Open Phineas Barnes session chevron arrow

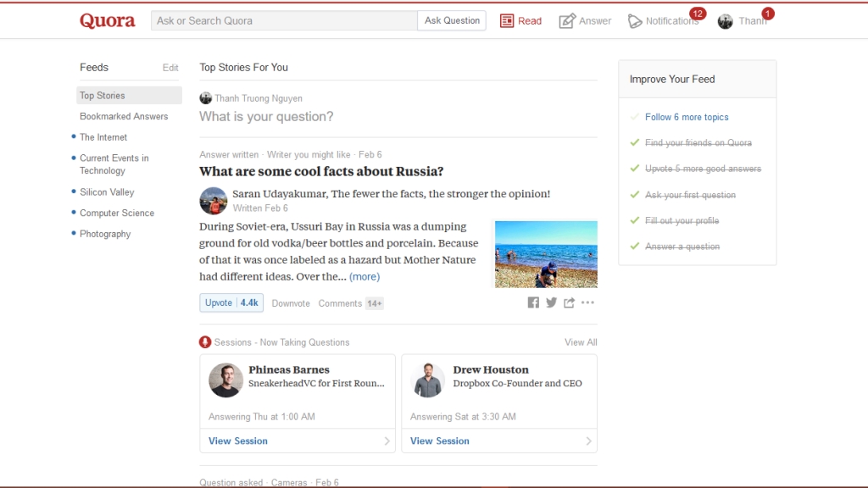(387, 441)
